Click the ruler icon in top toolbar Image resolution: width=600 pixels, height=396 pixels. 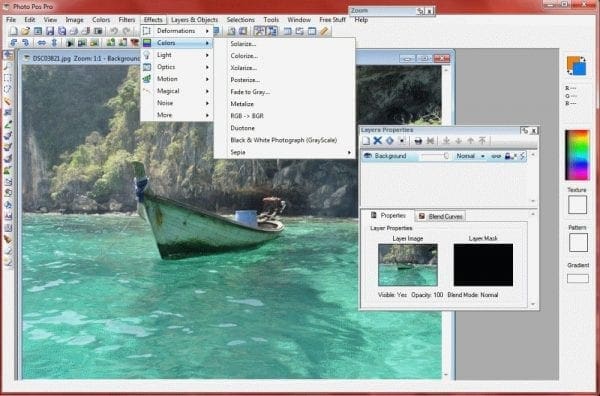click(x=324, y=31)
